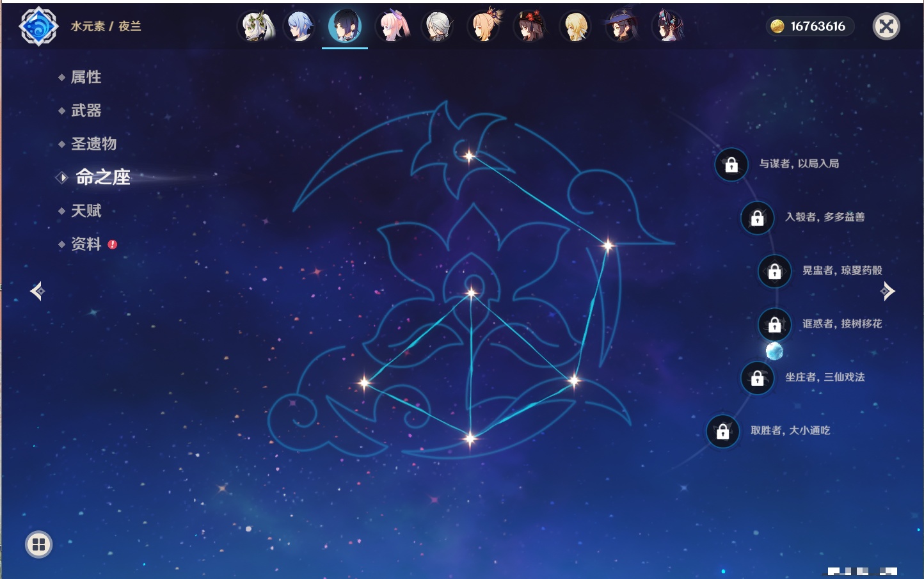This screenshot has width=924, height=579.
Task: Click the 入彀者, 多多益善 constellation label
Action: click(x=825, y=217)
